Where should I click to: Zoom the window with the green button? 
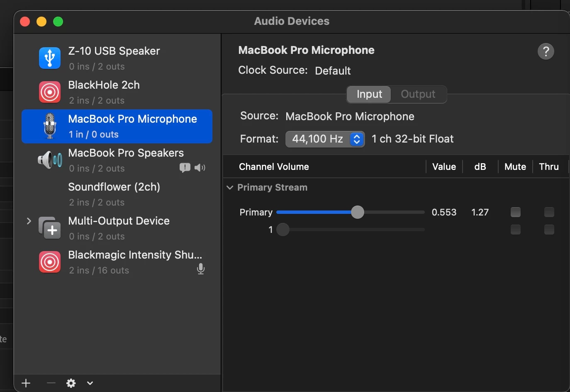[x=58, y=22]
